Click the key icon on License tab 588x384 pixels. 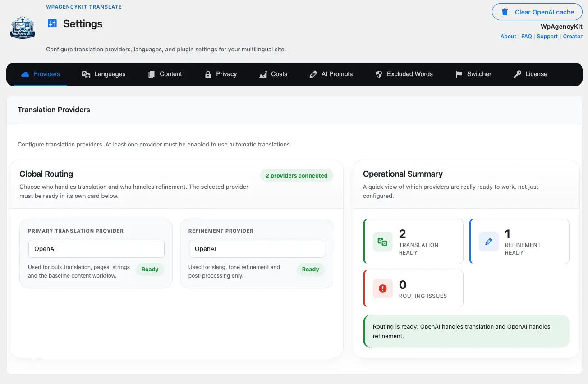coord(517,74)
